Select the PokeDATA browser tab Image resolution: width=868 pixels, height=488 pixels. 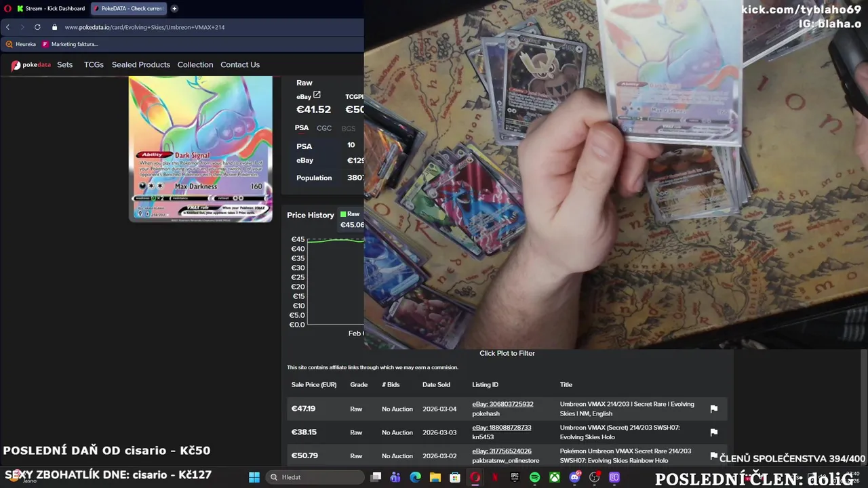128,9
